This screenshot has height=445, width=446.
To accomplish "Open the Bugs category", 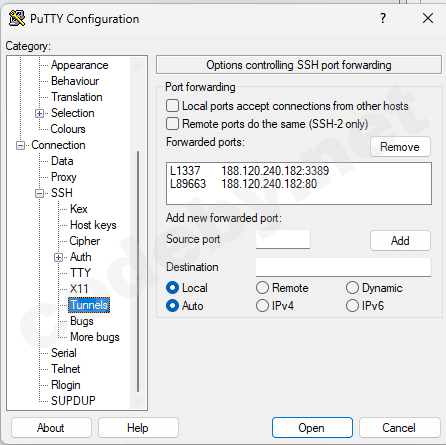I will 82,321.
